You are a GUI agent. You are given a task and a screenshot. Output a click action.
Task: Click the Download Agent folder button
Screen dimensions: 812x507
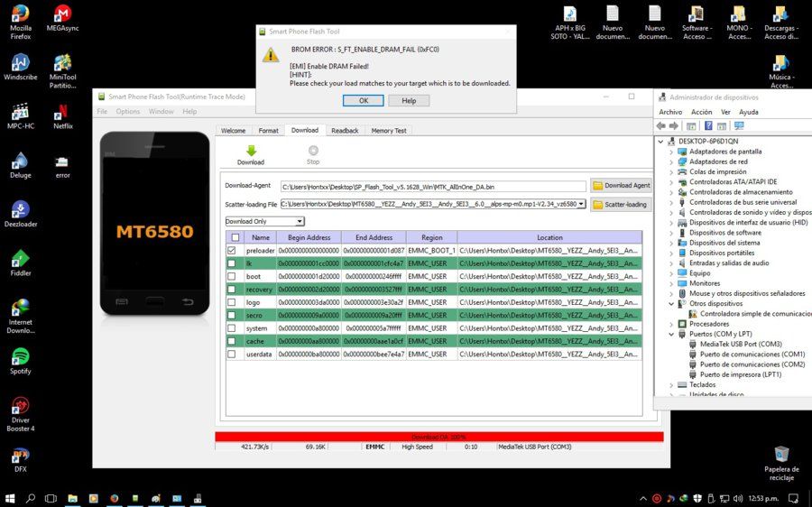click(x=621, y=186)
